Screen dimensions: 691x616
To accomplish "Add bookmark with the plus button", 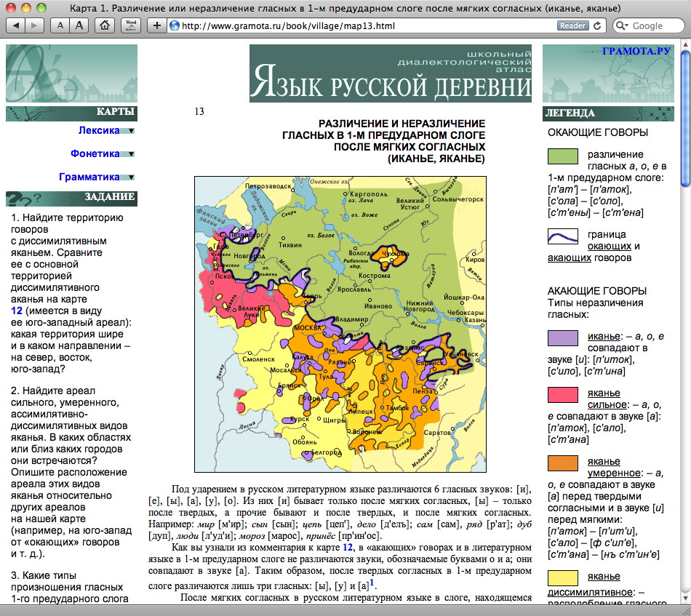I will [156, 25].
